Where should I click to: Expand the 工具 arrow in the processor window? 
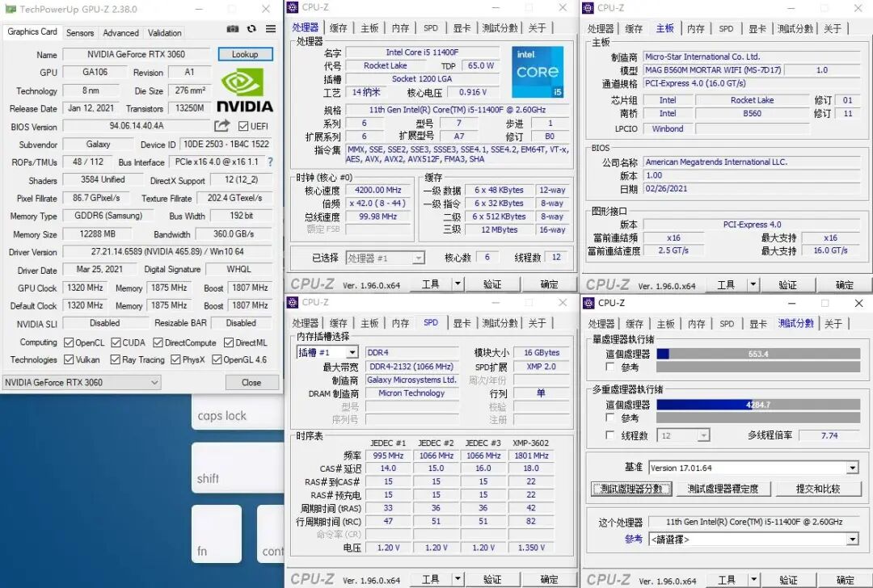(x=457, y=283)
